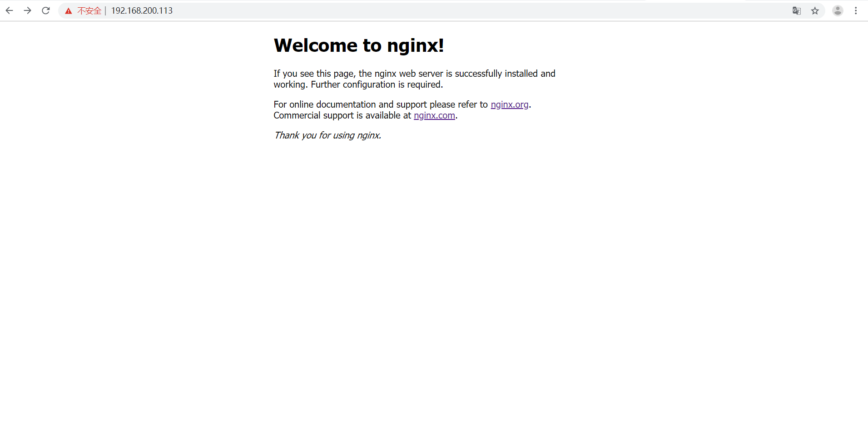Click the red warning triangle icon

[69, 11]
